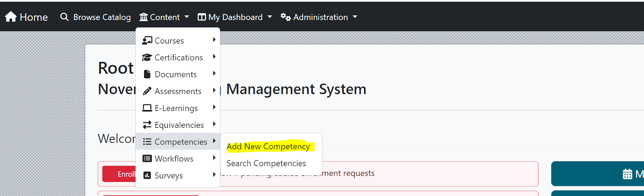Click the red Enroll button
This screenshot has width=644, height=196.
pyautogui.click(x=120, y=174)
